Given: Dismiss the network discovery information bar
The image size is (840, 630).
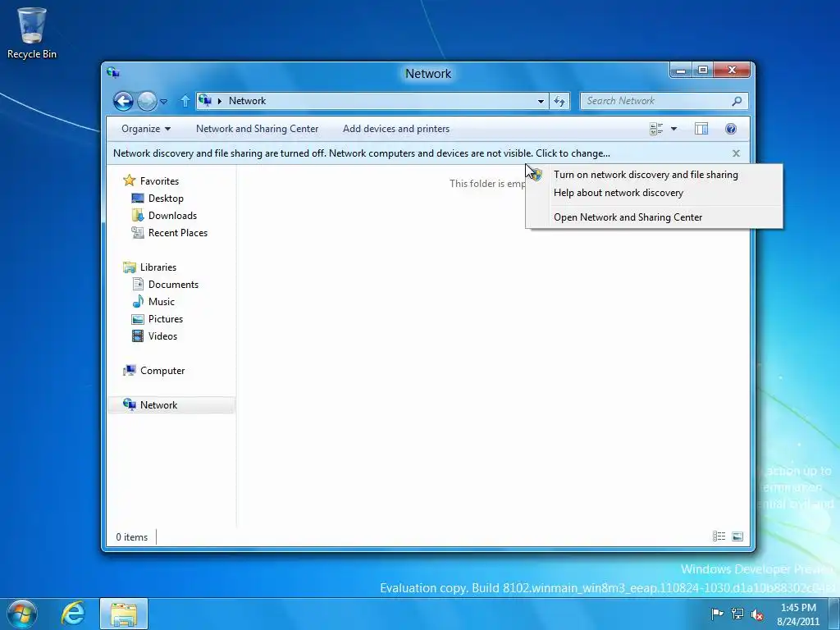Looking at the screenshot, I should coord(736,153).
